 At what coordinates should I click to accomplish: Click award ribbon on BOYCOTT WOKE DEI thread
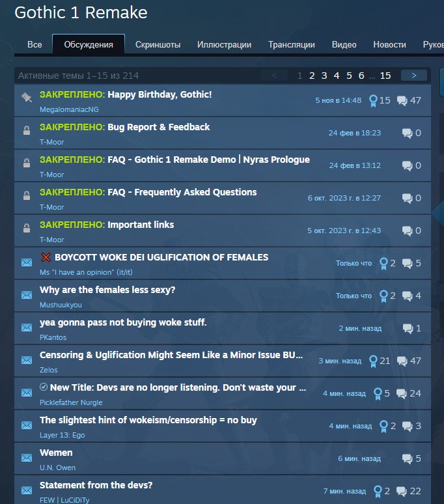click(x=383, y=264)
